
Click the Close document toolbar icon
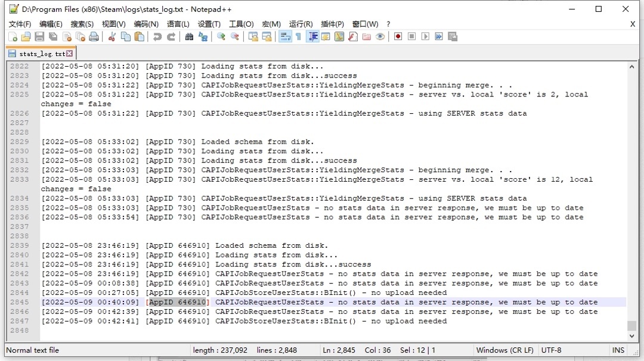pos(67,37)
